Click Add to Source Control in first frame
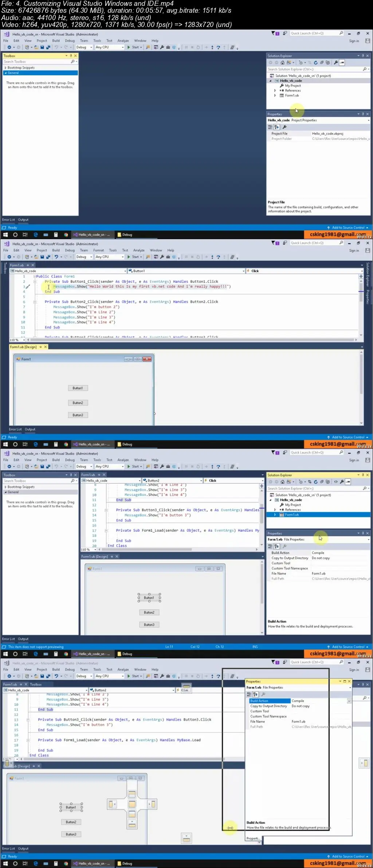373x868 pixels. (348, 228)
